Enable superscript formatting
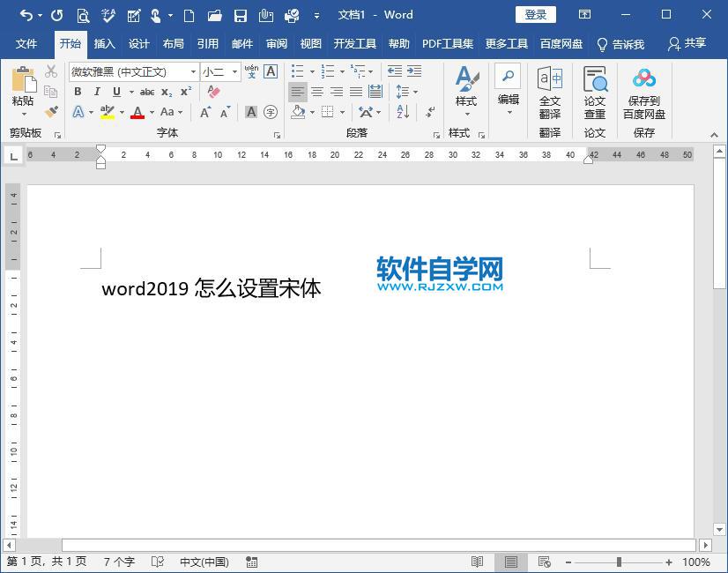The image size is (728, 573). click(x=184, y=91)
